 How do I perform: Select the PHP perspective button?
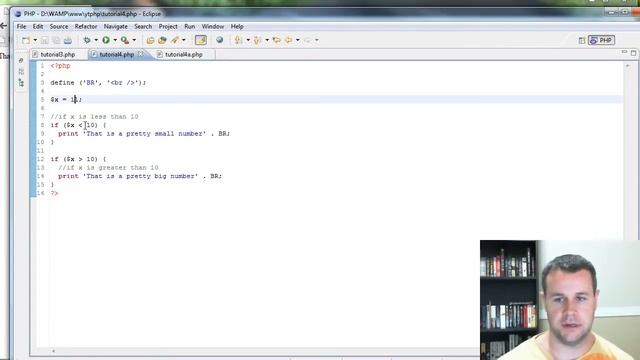(601, 40)
